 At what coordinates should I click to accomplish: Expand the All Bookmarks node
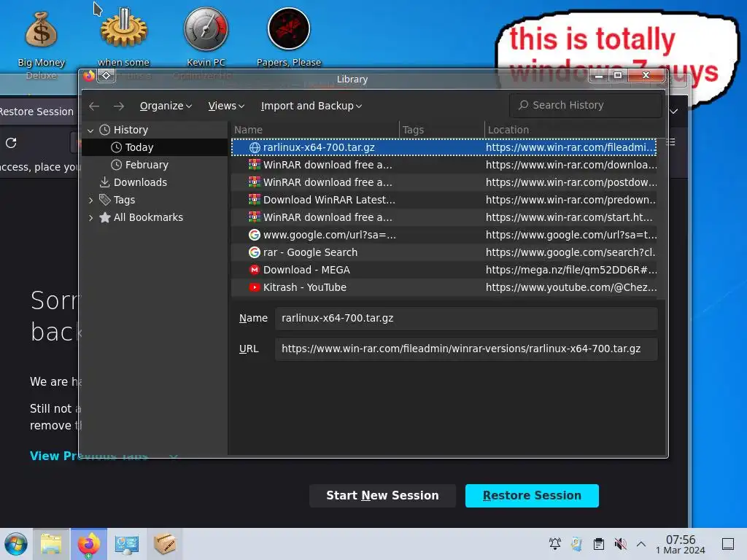(x=90, y=217)
